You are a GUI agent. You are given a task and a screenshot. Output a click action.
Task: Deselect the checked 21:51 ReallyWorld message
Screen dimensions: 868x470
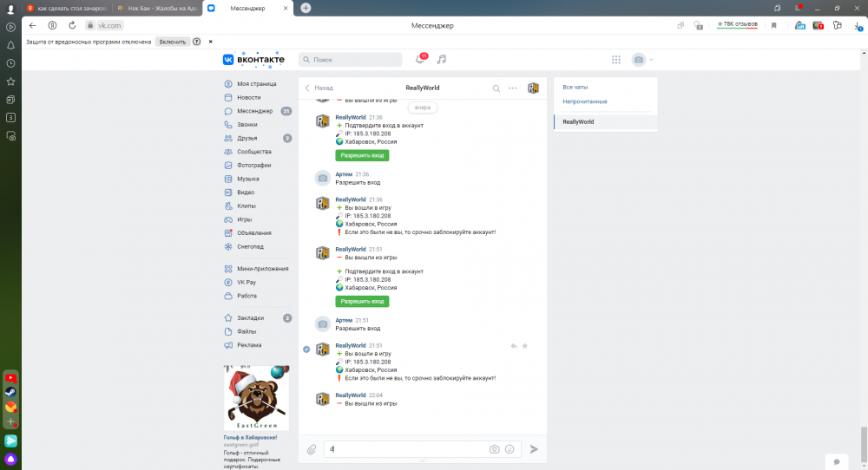306,349
